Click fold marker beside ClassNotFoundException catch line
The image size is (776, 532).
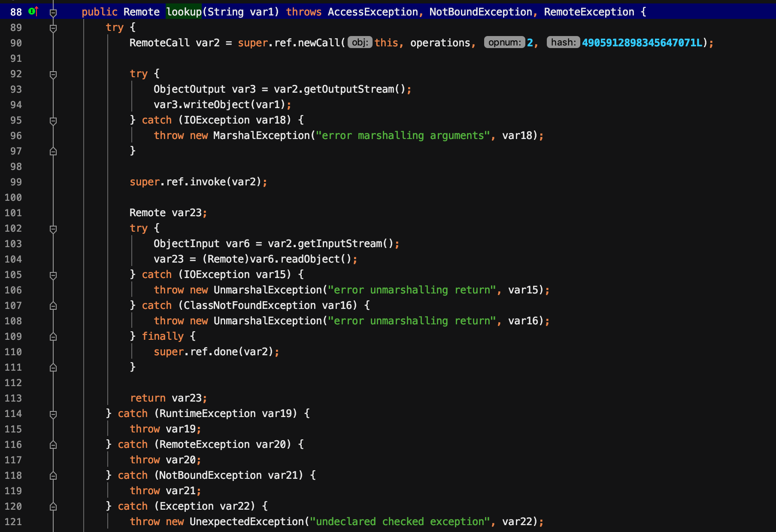53,305
